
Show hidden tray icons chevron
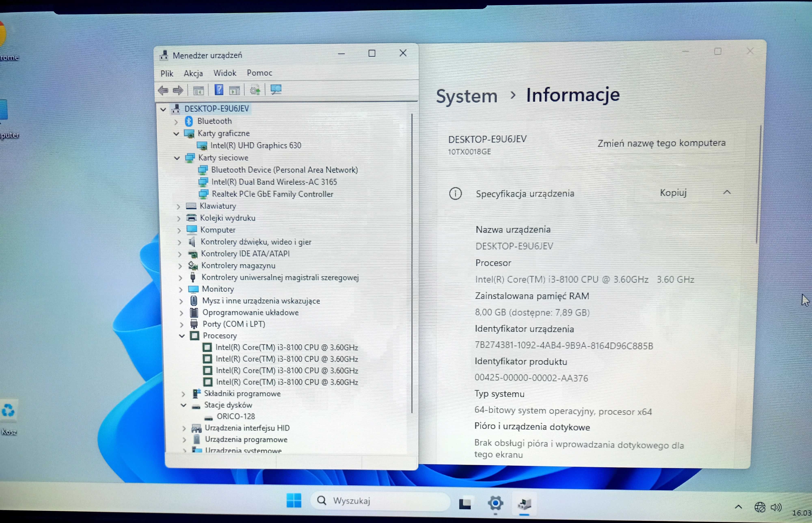738,507
